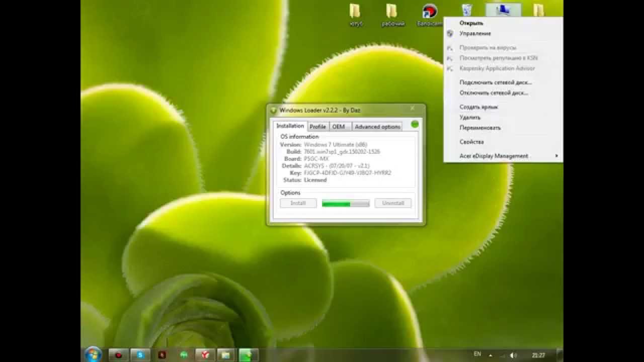Choose Открыть in the context menu
This screenshot has width=644, height=362.
click(471, 23)
